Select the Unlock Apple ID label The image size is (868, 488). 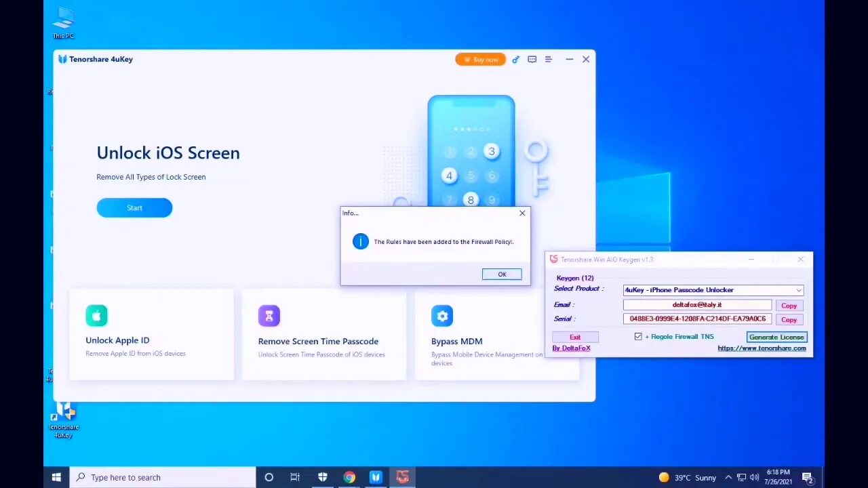[117, 340]
